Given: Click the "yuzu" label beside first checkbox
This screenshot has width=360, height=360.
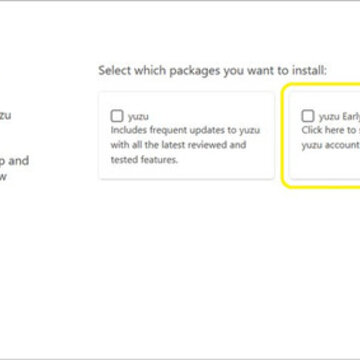Looking at the screenshot, I should click(138, 117).
